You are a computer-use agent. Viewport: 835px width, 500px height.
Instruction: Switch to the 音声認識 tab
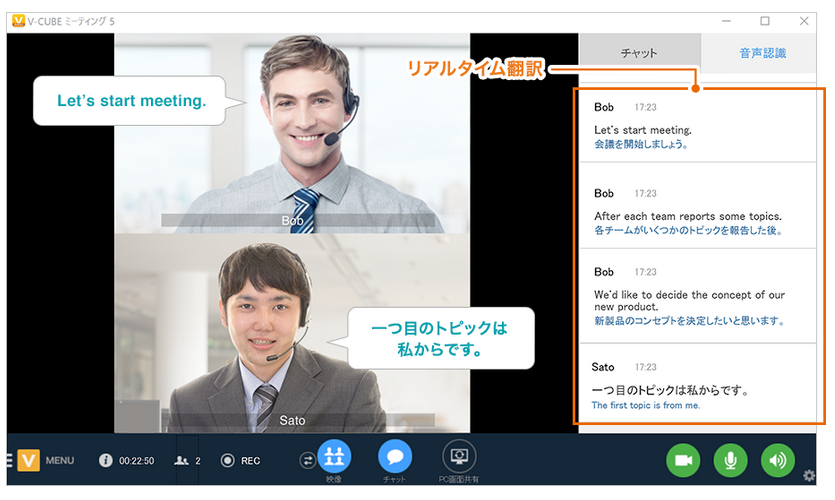(762, 53)
